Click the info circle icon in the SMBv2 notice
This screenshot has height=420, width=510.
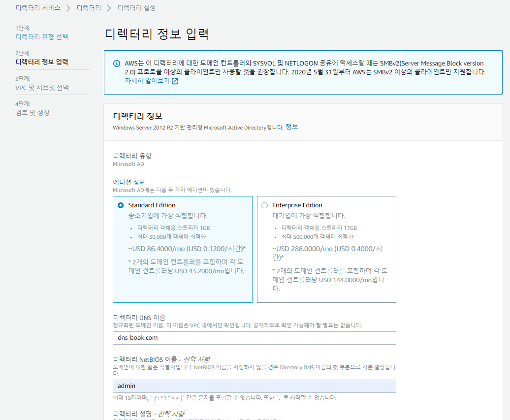coord(117,64)
